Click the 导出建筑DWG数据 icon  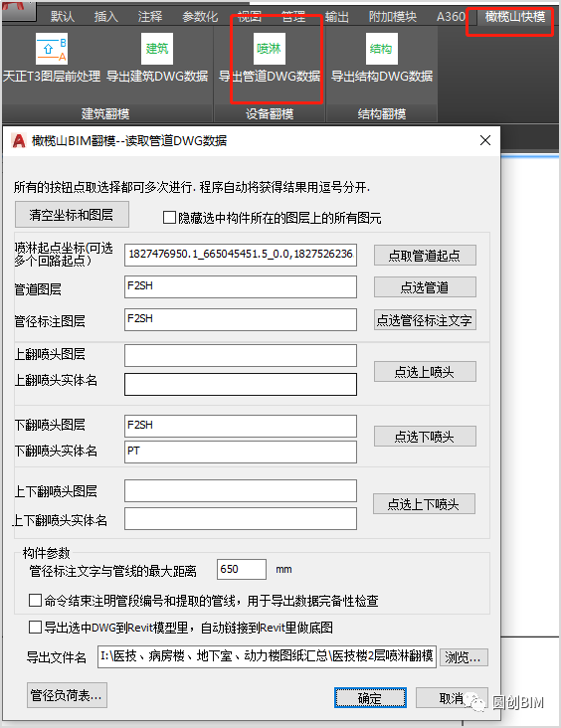click(x=157, y=49)
